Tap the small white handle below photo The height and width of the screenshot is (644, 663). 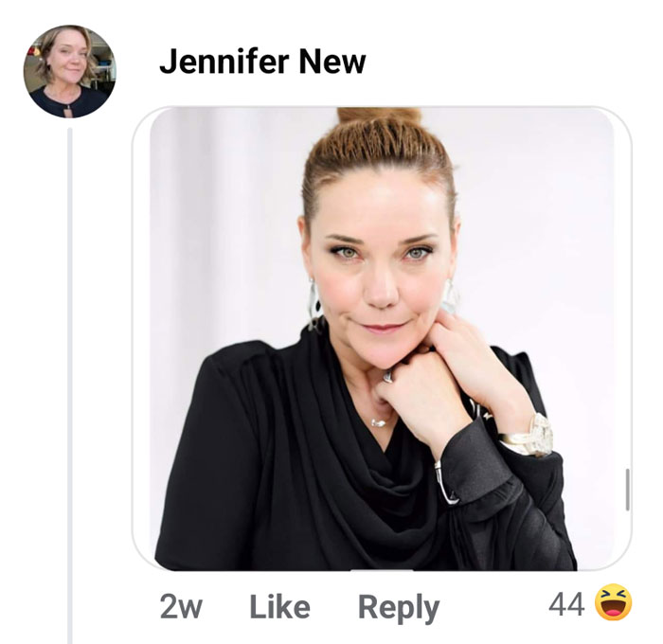click(382, 570)
